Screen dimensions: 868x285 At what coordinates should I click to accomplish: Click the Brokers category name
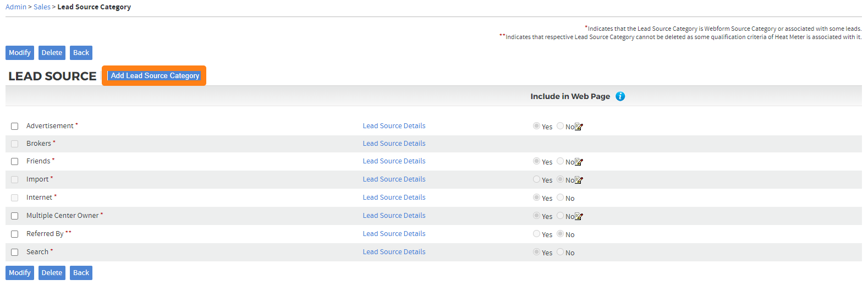click(39, 144)
